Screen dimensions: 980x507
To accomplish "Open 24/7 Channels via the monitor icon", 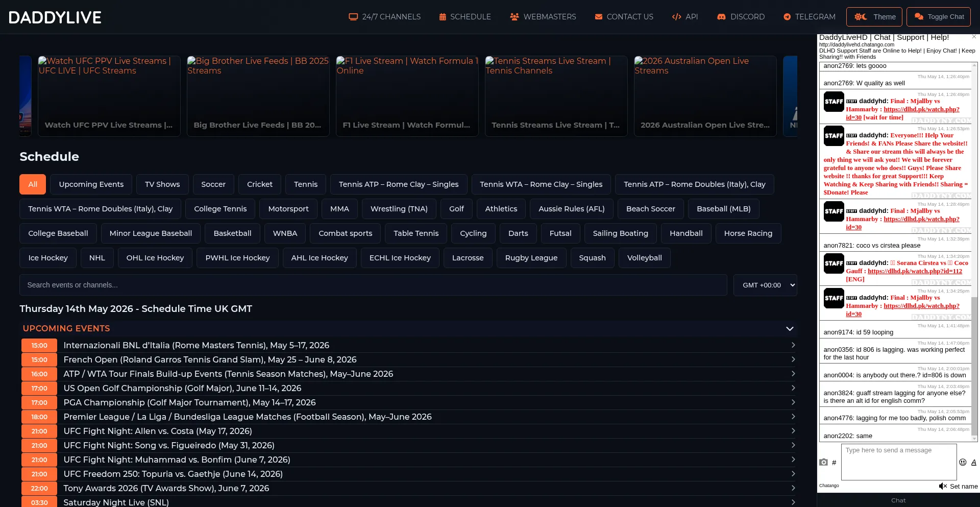I will pyautogui.click(x=353, y=17).
